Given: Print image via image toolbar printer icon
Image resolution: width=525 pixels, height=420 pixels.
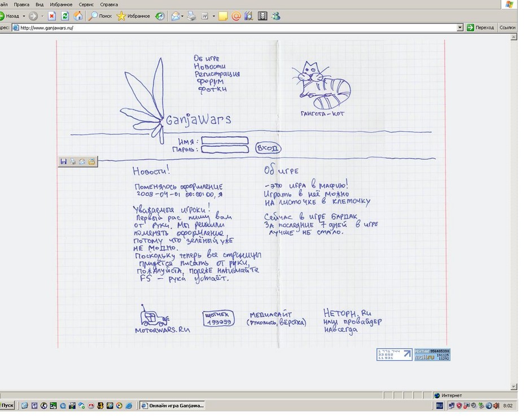Looking at the screenshot, I should (x=73, y=162).
